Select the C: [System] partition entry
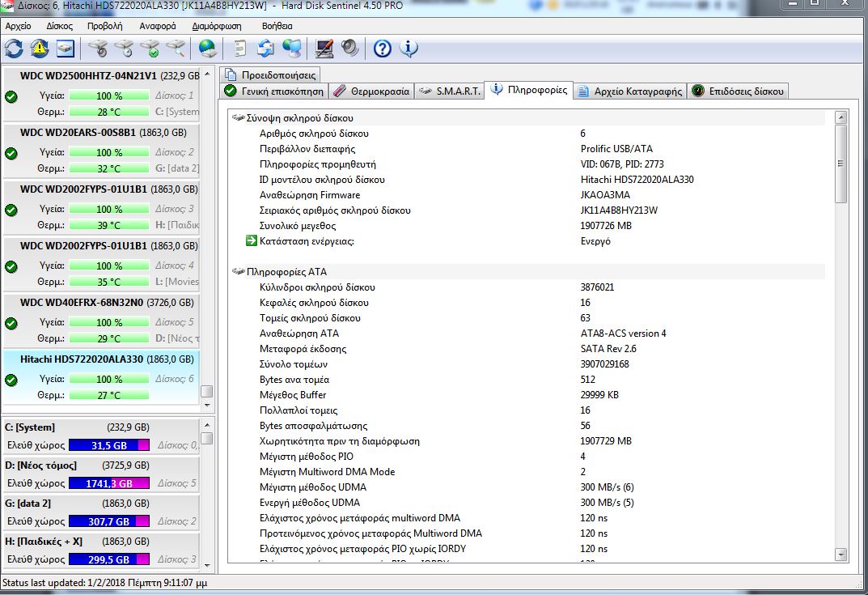The image size is (868, 595). pos(101,436)
